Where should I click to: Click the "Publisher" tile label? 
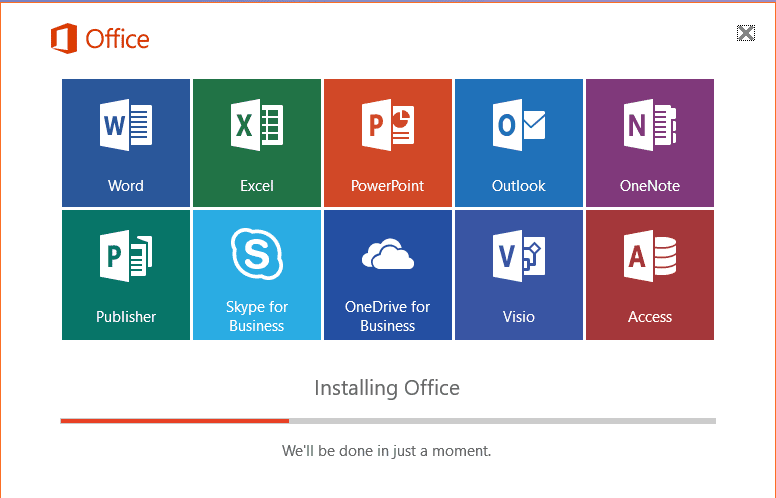tap(126, 317)
